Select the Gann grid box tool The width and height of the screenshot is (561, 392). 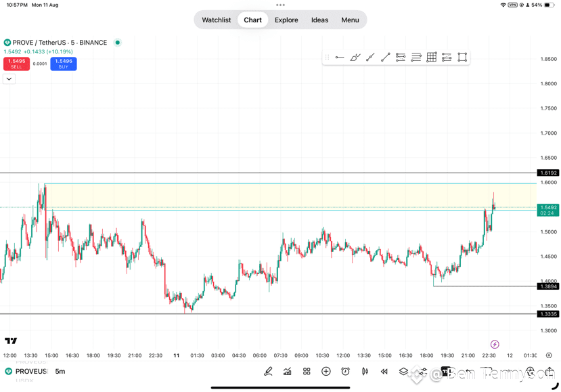(x=432, y=58)
